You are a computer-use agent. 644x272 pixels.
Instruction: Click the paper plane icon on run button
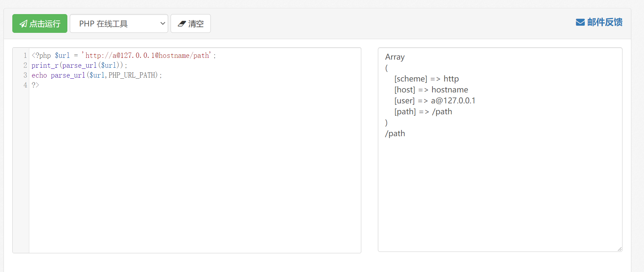(x=23, y=24)
